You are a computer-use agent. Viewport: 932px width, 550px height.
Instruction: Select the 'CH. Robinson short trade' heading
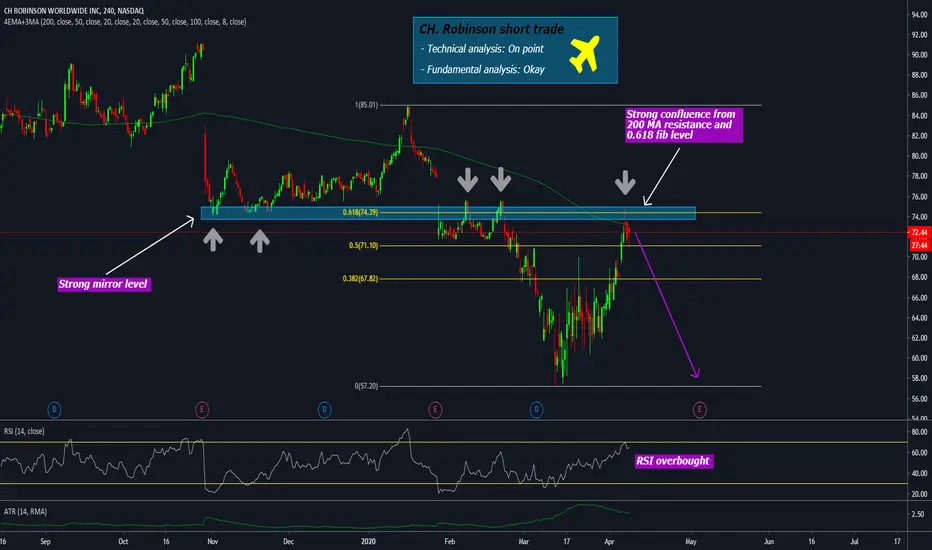coord(492,29)
